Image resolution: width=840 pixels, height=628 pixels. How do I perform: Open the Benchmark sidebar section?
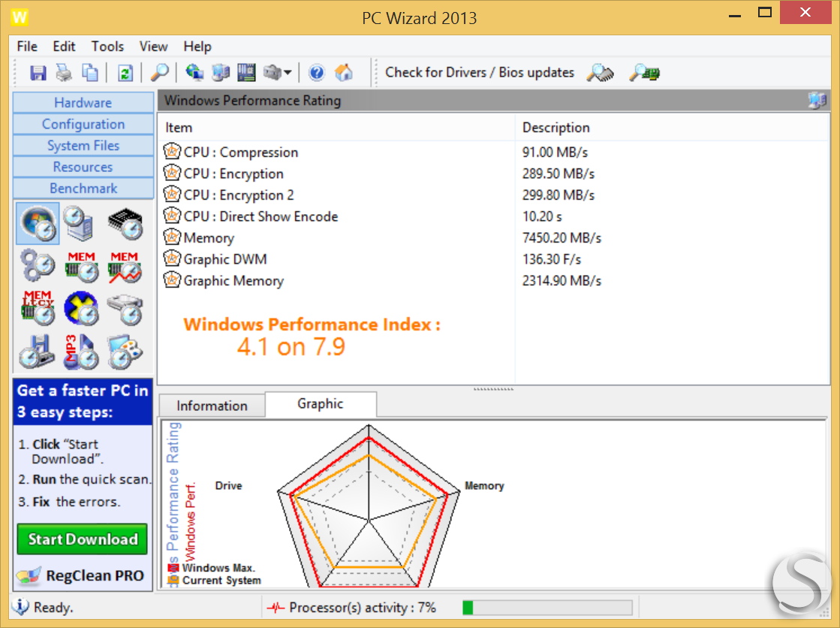tap(83, 189)
